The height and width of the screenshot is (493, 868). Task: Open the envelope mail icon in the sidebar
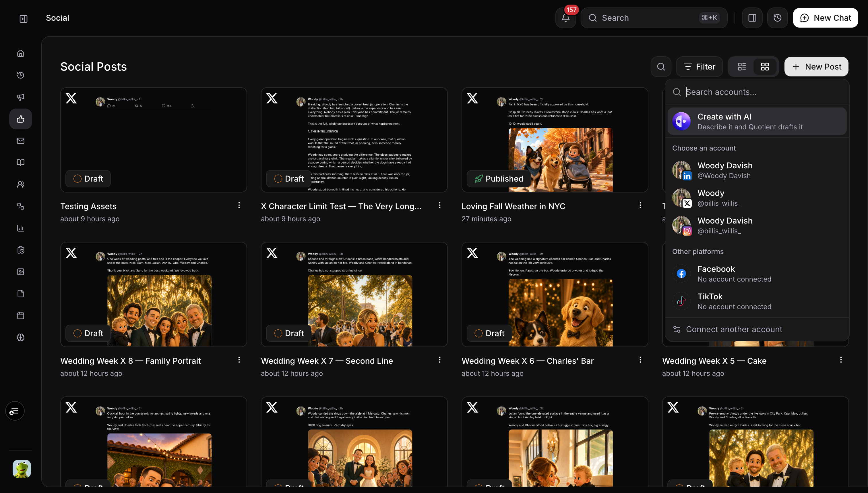[x=21, y=141]
